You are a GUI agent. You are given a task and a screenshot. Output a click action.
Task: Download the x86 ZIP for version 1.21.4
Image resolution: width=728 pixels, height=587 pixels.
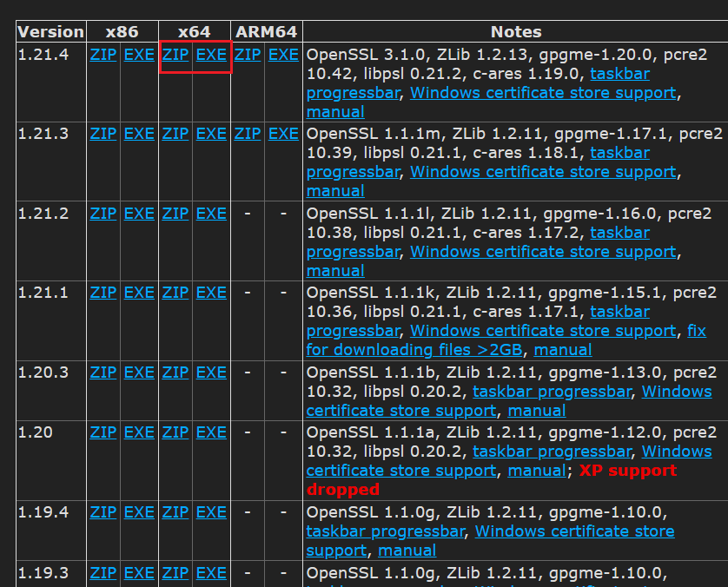click(103, 55)
